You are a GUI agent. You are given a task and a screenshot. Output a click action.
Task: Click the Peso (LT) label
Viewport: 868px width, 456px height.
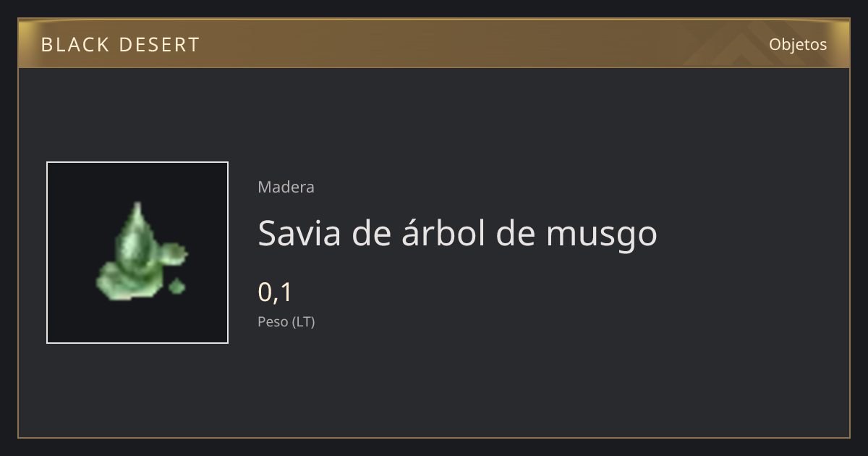tap(286, 322)
